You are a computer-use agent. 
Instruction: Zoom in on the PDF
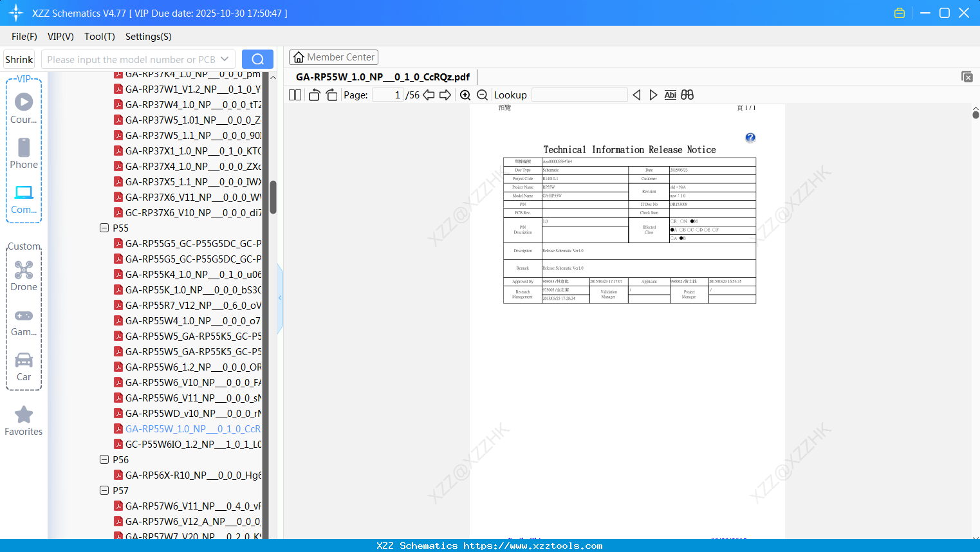click(x=465, y=95)
